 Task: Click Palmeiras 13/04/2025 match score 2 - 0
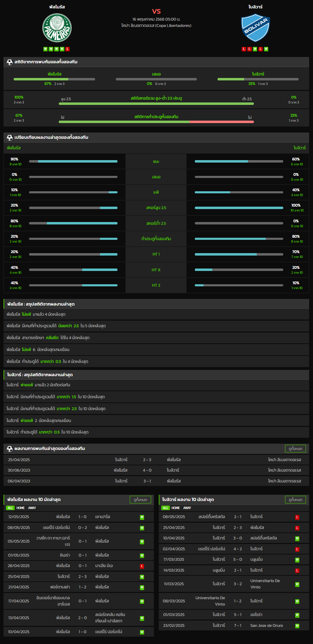coord(83,618)
